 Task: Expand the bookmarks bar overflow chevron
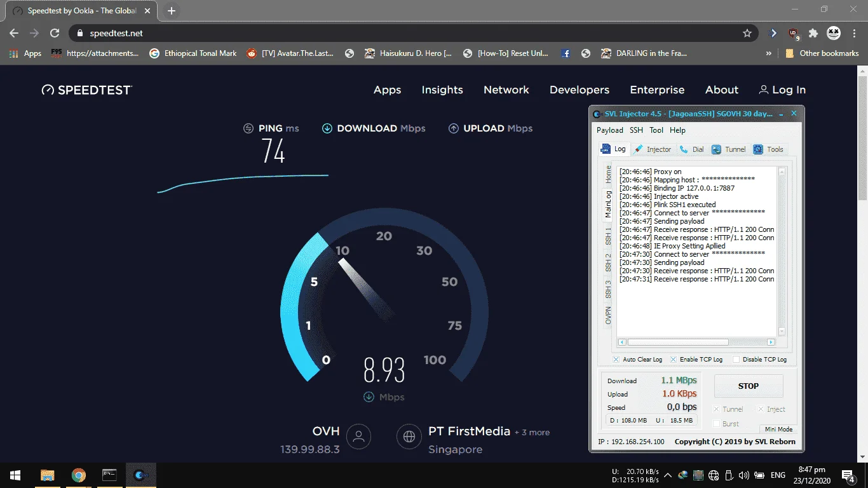point(769,53)
